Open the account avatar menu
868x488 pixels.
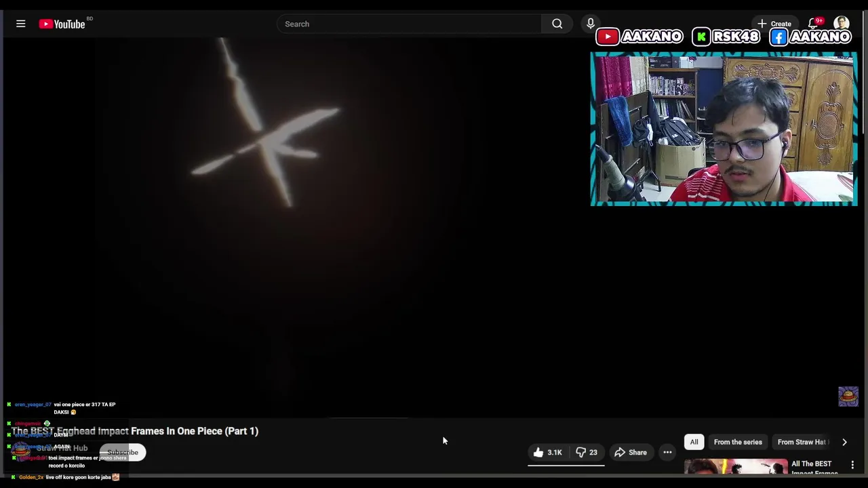tap(842, 24)
